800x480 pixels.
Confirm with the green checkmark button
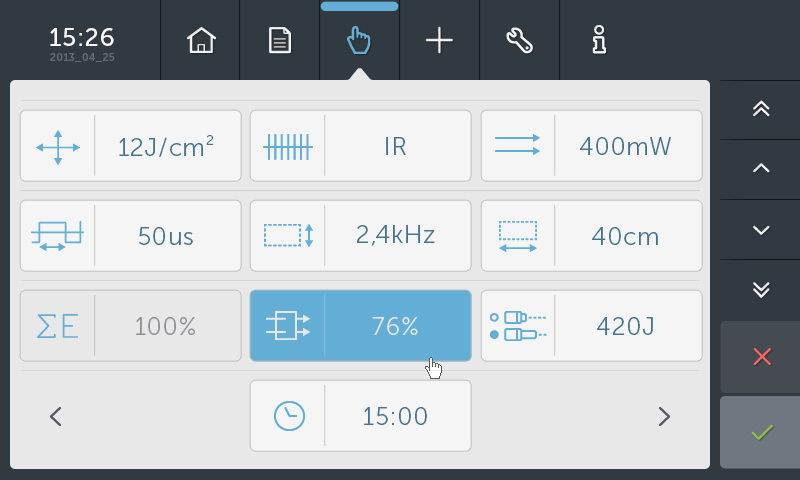761,432
